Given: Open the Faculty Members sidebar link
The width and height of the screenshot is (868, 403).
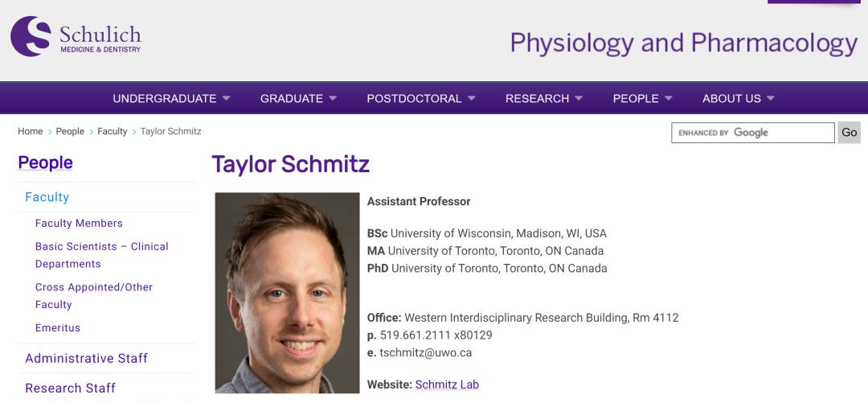Looking at the screenshot, I should [x=79, y=223].
